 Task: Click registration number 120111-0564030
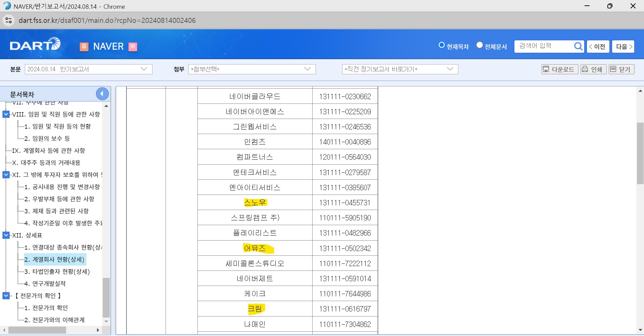pos(345,157)
